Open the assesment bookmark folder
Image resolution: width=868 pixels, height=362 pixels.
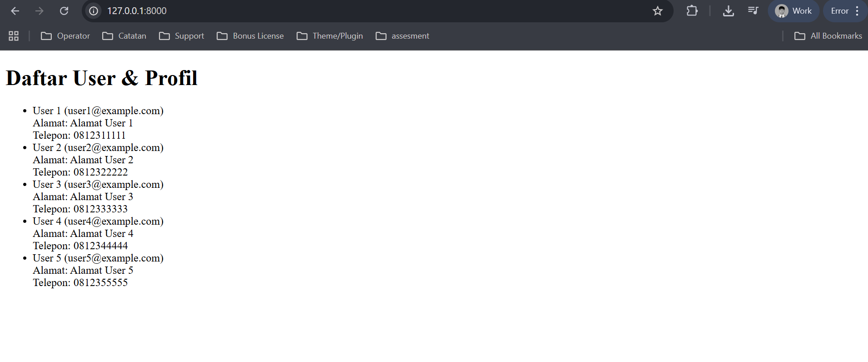(x=402, y=36)
